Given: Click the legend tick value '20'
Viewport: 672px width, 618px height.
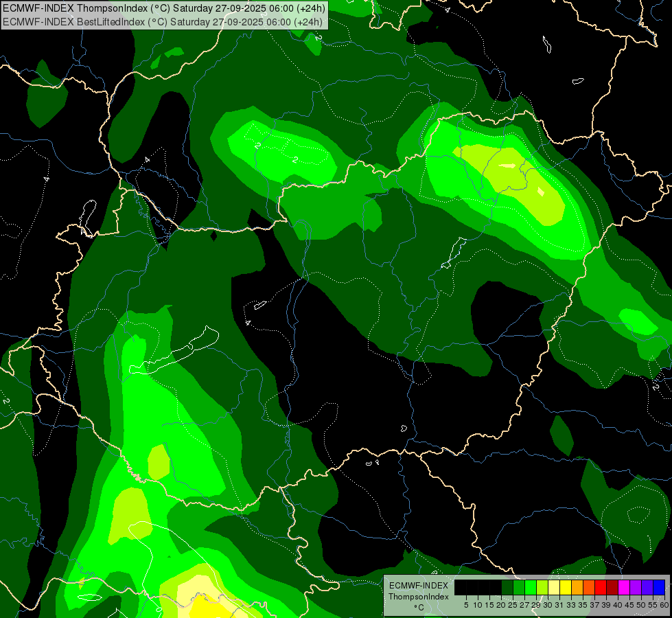Looking at the screenshot, I should coord(501,605).
